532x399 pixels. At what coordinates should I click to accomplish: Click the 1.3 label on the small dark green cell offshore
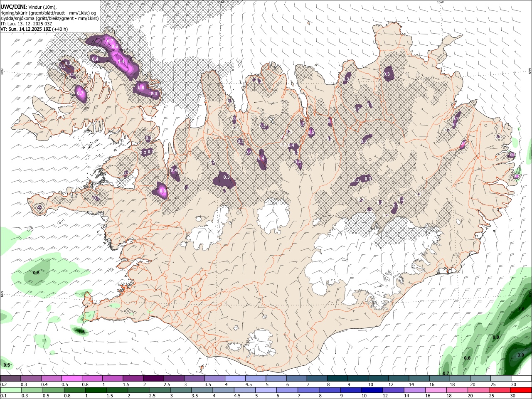82,332
